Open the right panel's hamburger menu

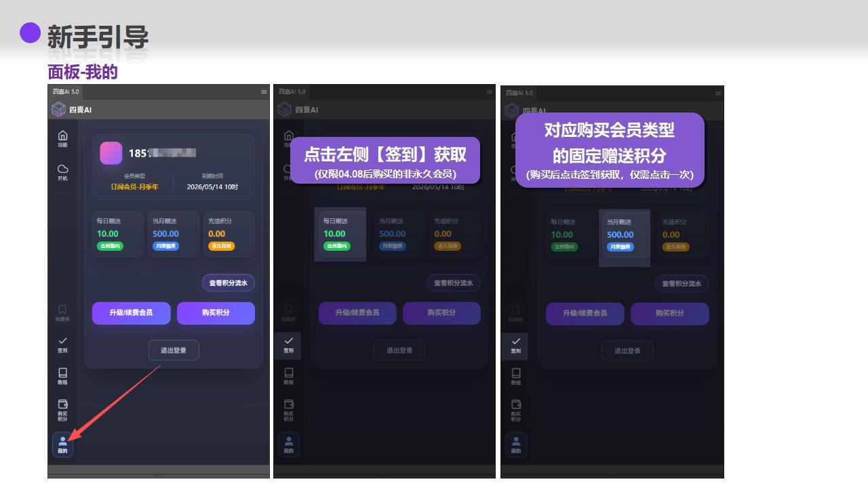coord(718,92)
